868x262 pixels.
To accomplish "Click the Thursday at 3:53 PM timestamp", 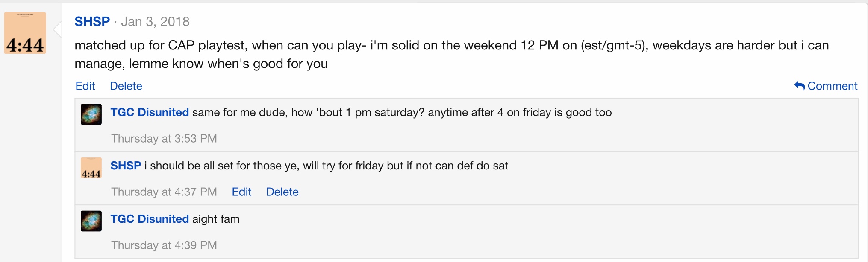I will pyautogui.click(x=164, y=139).
